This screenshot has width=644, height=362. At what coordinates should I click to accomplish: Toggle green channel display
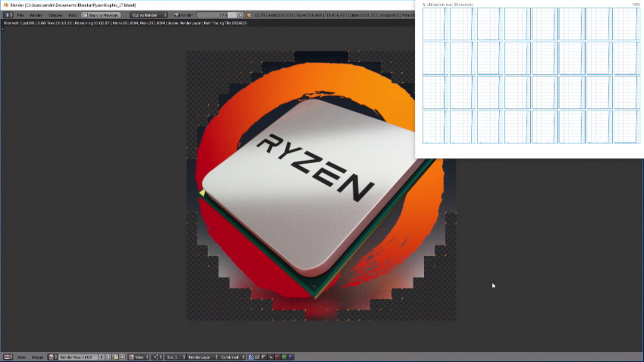284,357
